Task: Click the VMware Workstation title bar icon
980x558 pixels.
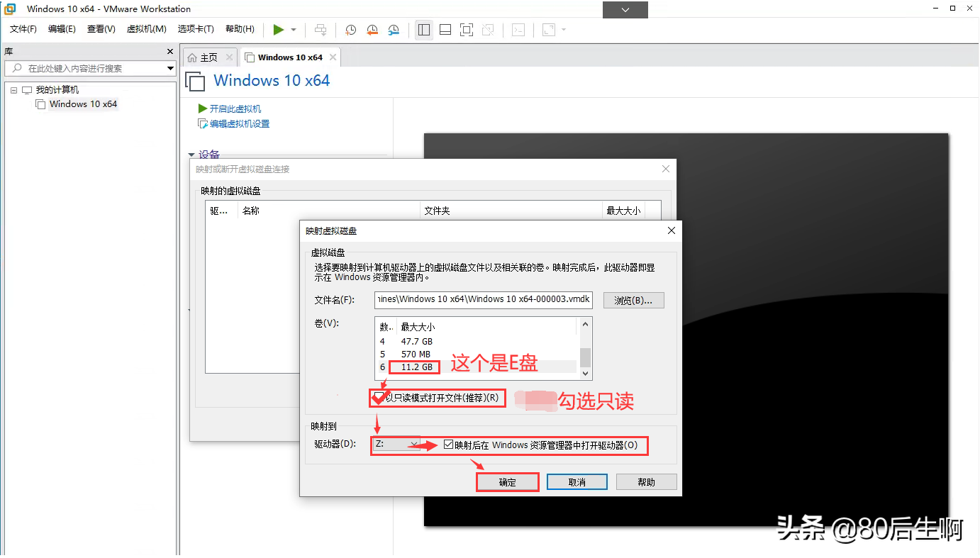Action: [10, 9]
